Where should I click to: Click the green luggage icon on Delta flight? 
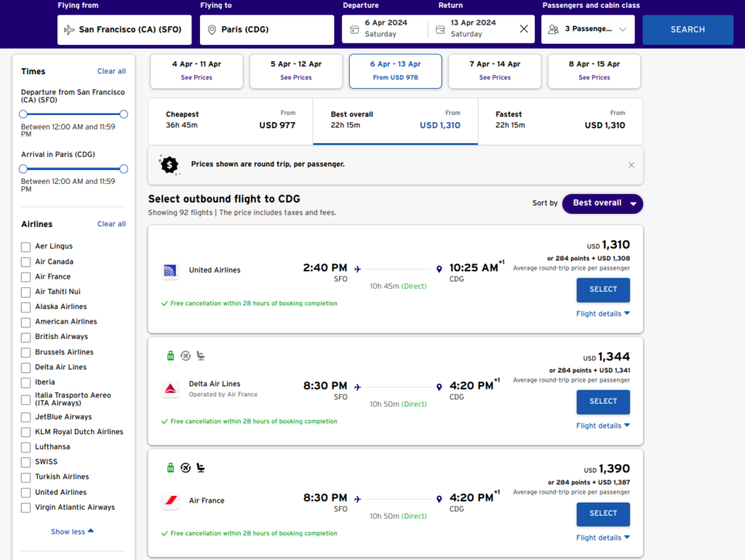pos(170,356)
